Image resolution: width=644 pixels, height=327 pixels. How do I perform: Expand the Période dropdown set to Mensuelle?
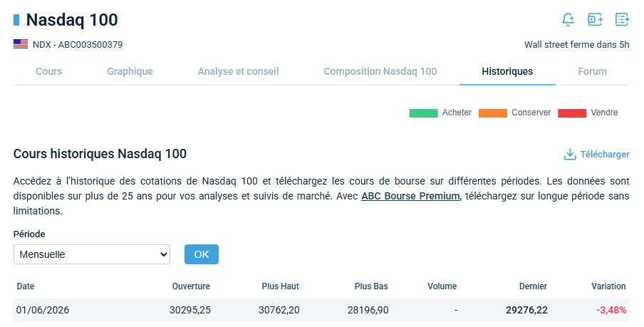[92, 254]
